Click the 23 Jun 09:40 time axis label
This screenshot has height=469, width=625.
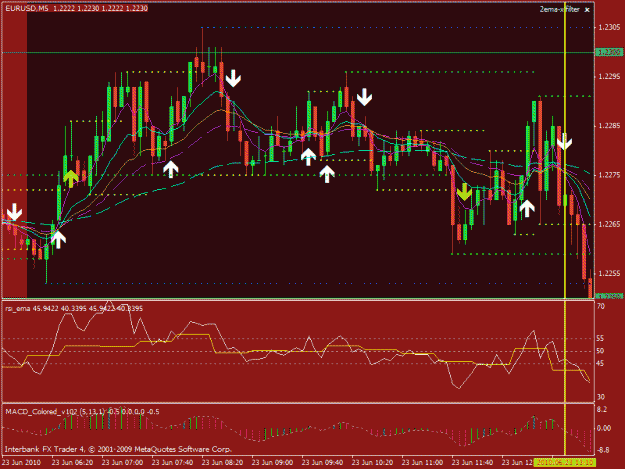point(322,463)
